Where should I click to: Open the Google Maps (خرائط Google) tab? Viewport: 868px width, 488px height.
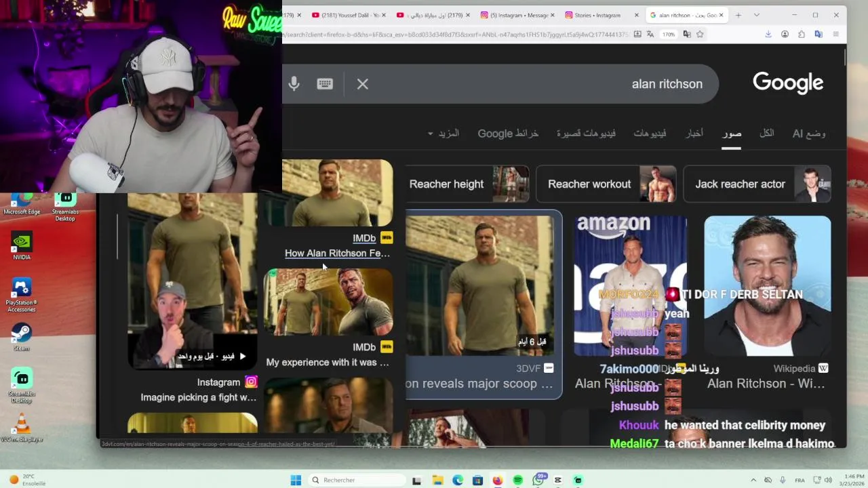point(508,134)
